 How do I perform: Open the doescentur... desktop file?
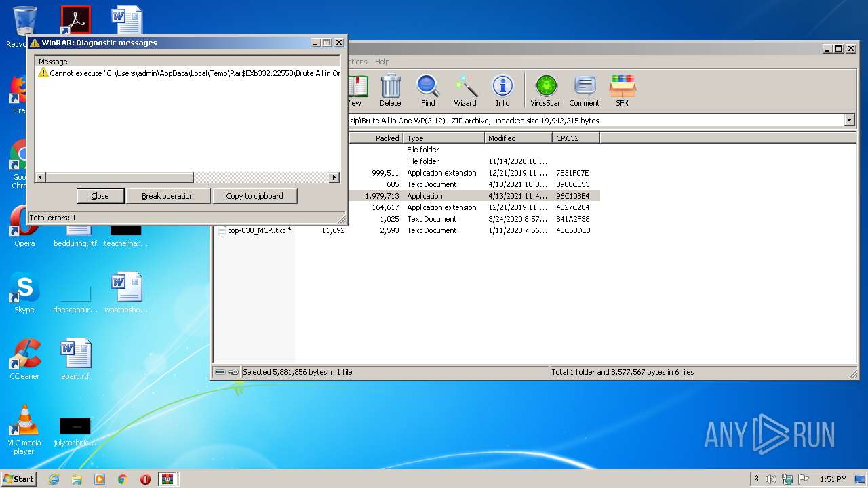(75, 299)
